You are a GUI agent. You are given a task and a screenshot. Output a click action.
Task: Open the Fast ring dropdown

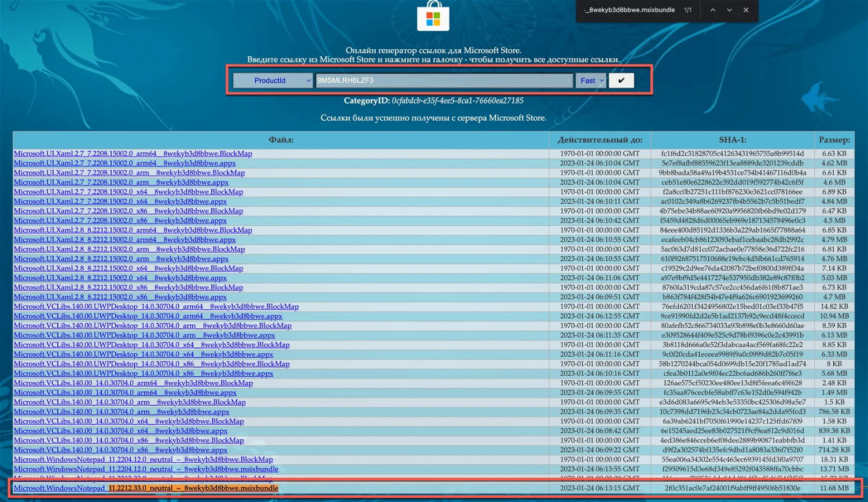590,80
